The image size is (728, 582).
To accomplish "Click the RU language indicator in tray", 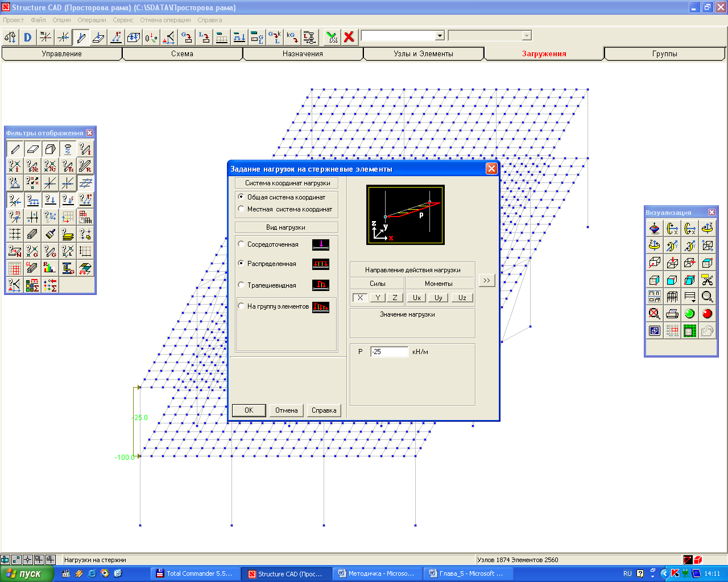I will pos(627,573).
